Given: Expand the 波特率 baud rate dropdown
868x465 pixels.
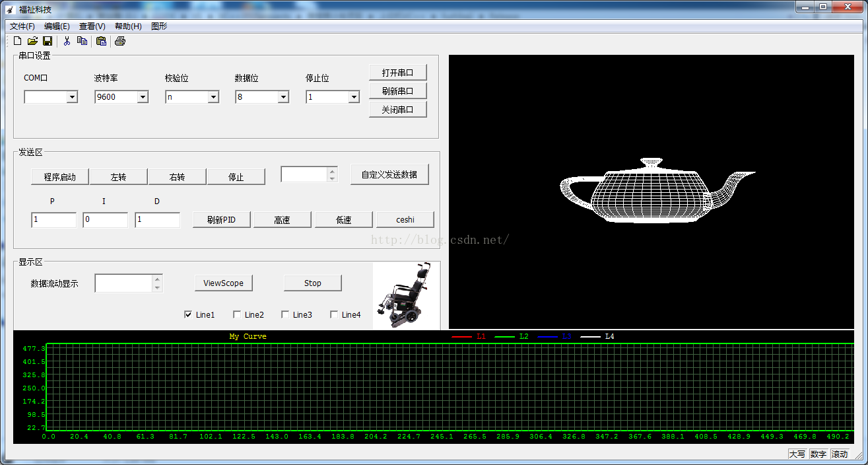Looking at the screenshot, I should coord(143,97).
